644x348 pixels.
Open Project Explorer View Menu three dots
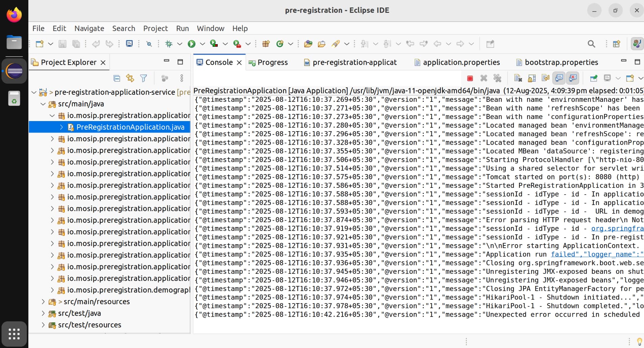182,79
